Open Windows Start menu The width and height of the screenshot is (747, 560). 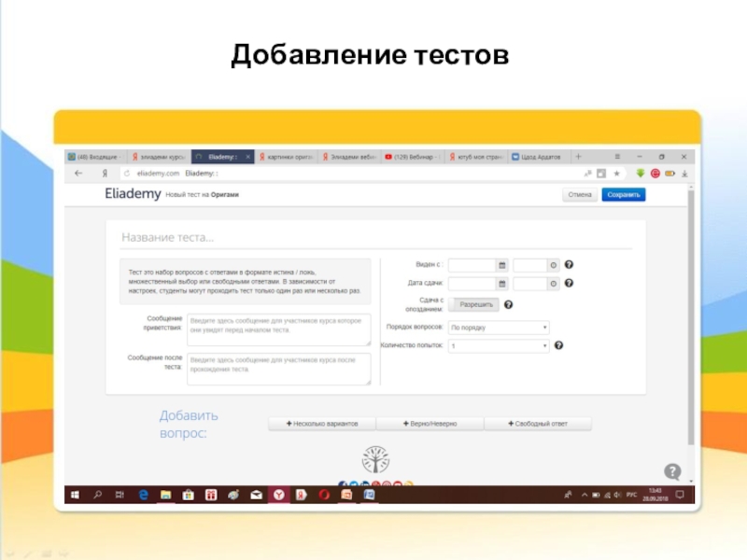pyautogui.click(x=75, y=495)
